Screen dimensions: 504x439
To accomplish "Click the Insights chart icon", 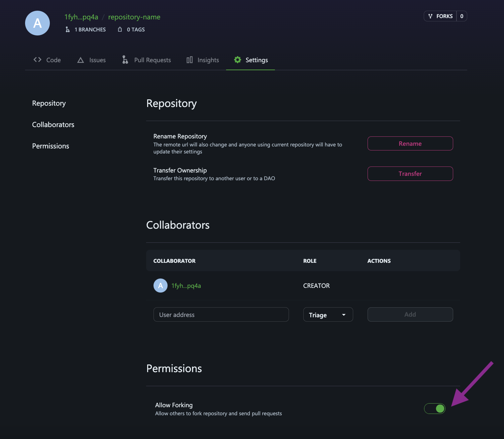I will tap(190, 60).
